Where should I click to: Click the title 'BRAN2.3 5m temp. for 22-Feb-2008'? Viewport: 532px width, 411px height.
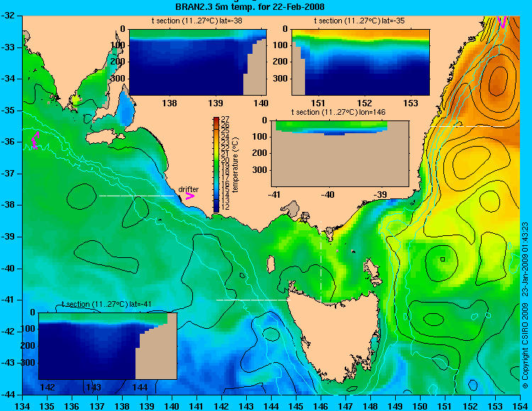click(250, 6)
